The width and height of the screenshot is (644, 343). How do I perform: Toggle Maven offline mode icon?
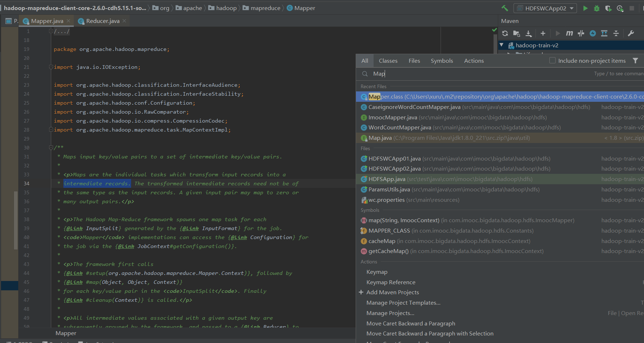(x=581, y=33)
